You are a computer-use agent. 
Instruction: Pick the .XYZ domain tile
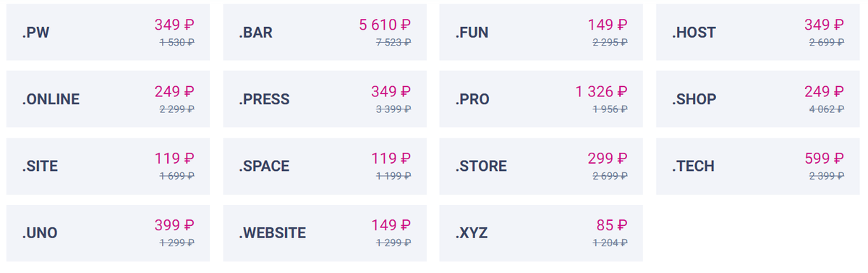click(x=541, y=233)
